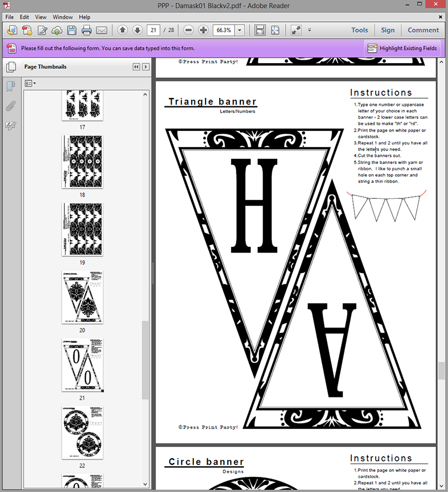Open the Sign pane
This screenshot has height=492, width=448.
point(388,30)
